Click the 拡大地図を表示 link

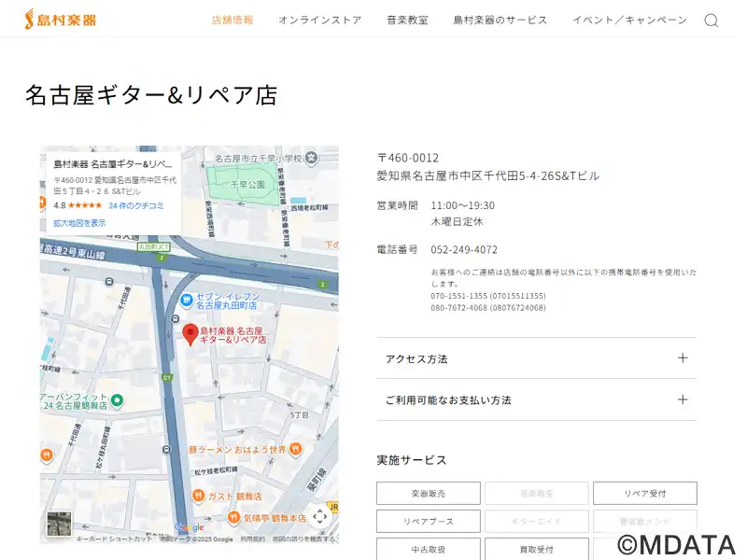[79, 223]
